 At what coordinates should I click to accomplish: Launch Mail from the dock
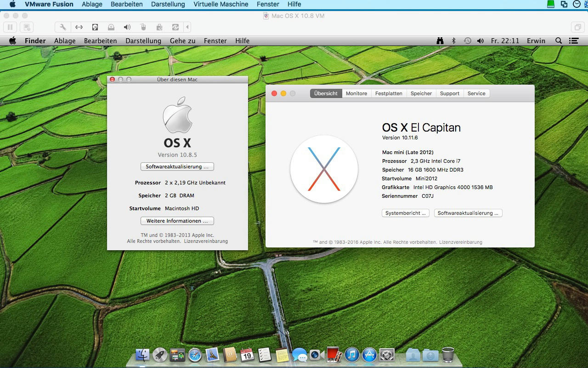pyautogui.click(x=212, y=355)
